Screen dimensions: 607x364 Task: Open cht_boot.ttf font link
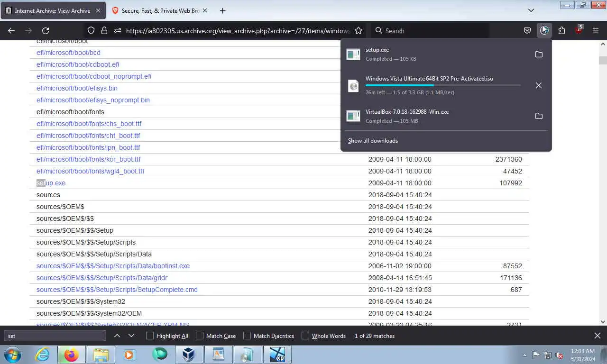88,136
